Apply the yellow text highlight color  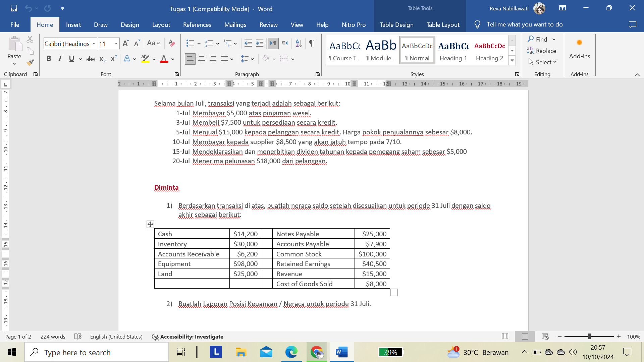pyautogui.click(x=145, y=59)
